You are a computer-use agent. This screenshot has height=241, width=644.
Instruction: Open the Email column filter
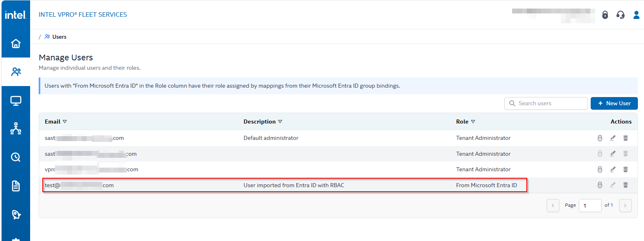65,122
